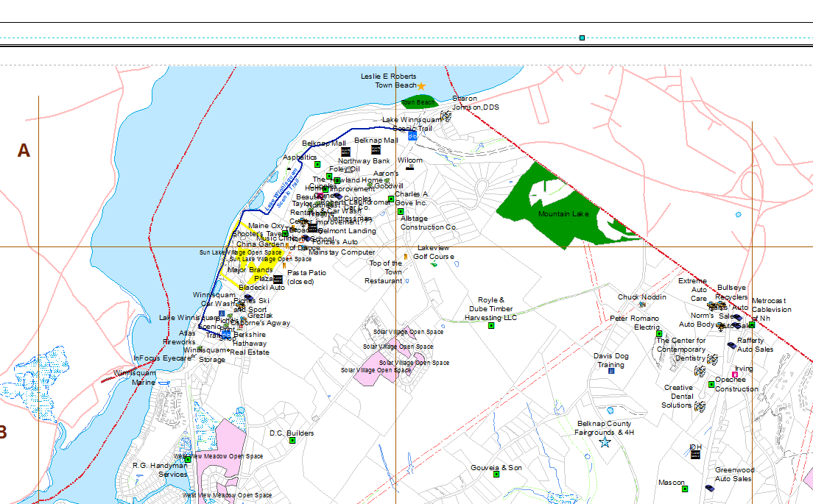Screen dimensions: 813x504
Task: Select the green marker next to Asphaltics
Action: 317,164
